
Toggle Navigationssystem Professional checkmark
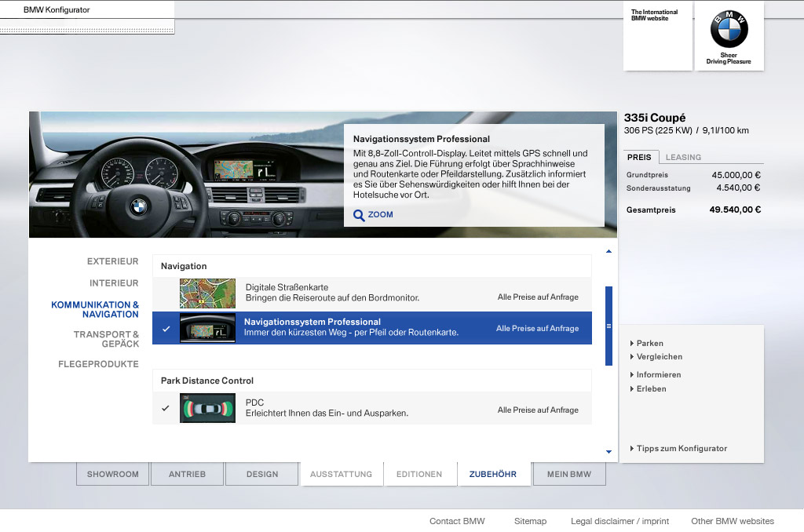[166, 329]
